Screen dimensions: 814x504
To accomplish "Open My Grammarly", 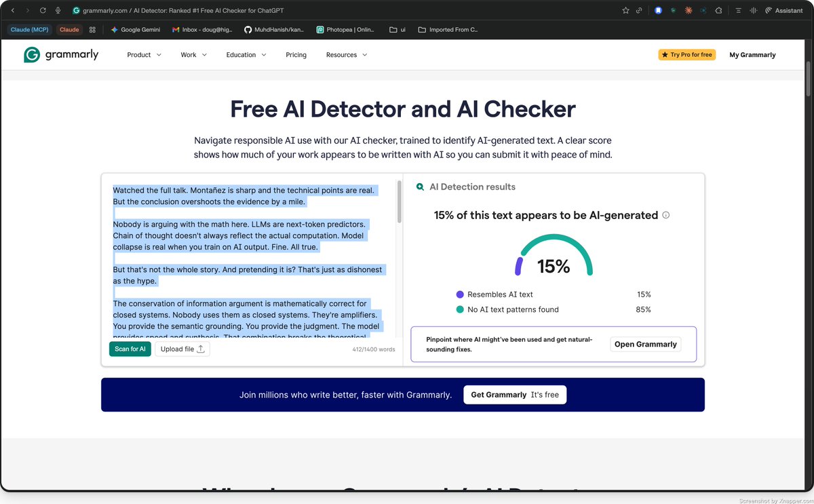I will coord(752,55).
